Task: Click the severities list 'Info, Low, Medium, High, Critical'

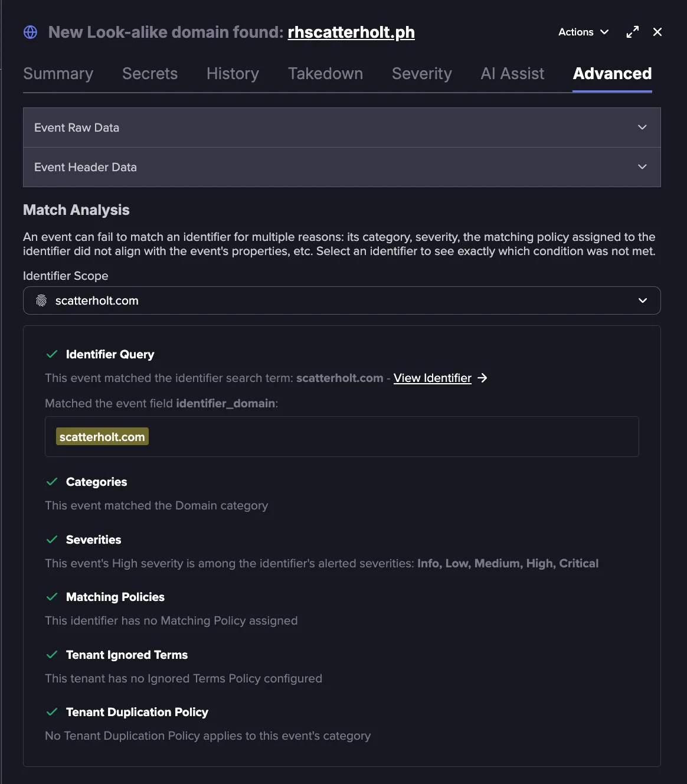Action: (508, 563)
